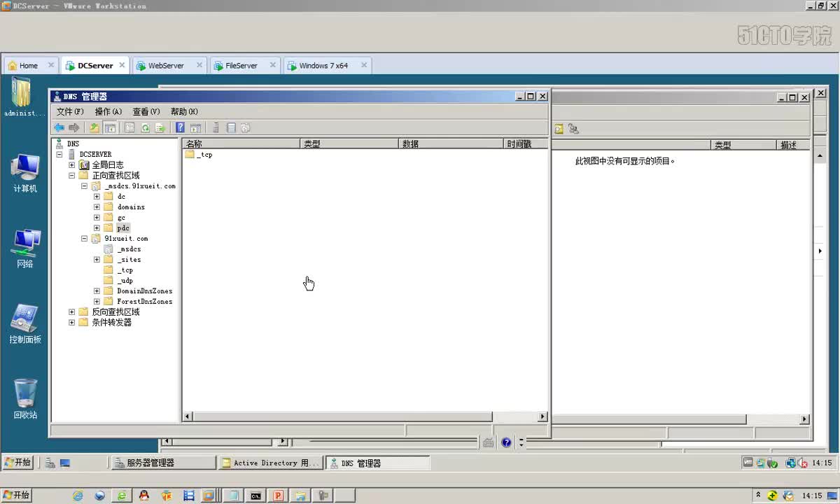Open the 帮助(H) menu
The width and height of the screenshot is (840, 504).
pyautogui.click(x=184, y=111)
